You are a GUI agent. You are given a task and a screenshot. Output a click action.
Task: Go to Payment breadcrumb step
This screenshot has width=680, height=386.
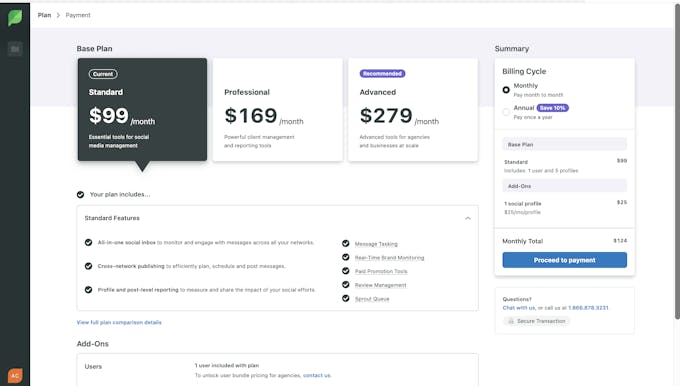point(78,15)
